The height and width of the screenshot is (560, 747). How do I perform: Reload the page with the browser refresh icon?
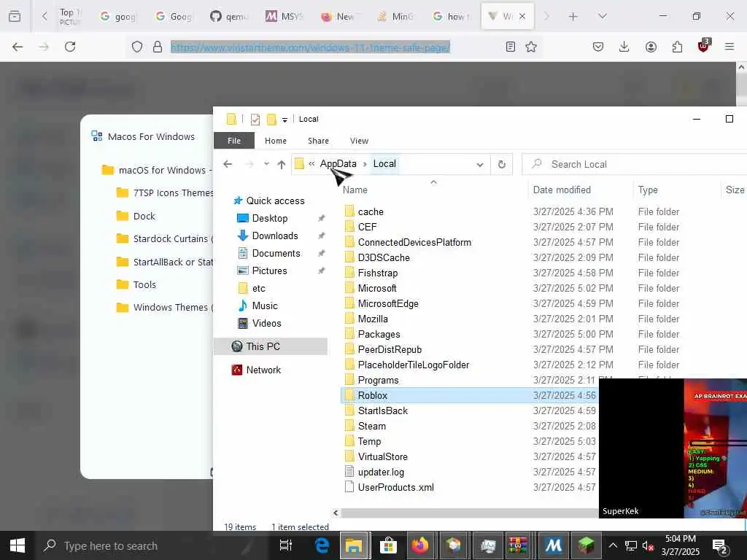tap(70, 47)
